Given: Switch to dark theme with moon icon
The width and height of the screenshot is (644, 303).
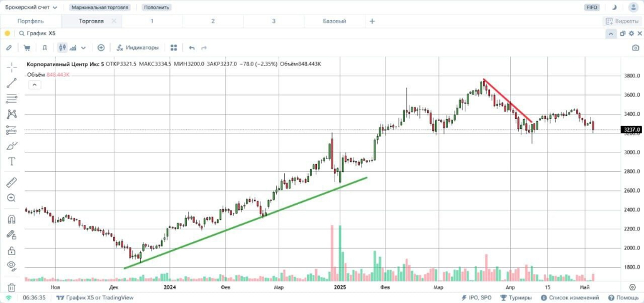Looking at the screenshot, I should [x=614, y=7].
